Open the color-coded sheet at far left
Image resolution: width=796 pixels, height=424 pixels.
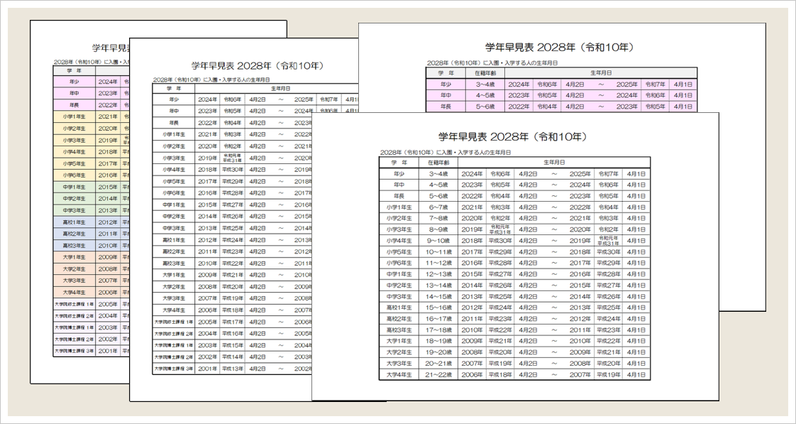pyautogui.click(x=80, y=202)
